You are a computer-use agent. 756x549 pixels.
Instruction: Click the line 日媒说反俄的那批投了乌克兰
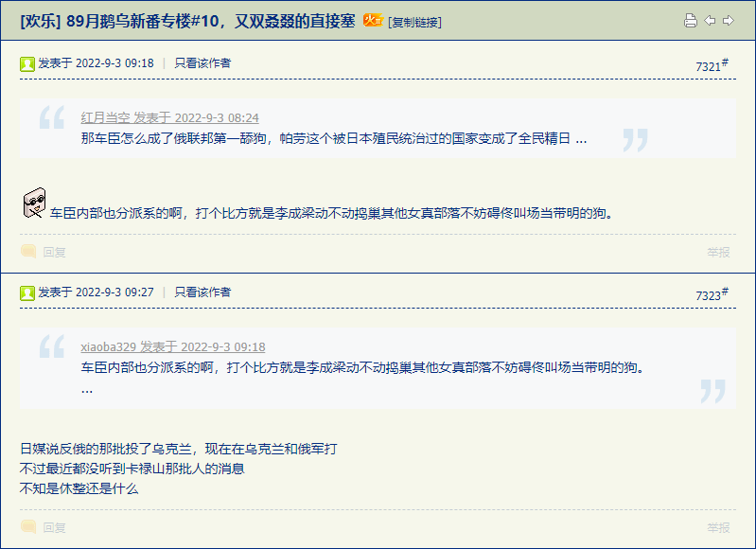pyautogui.click(x=179, y=449)
